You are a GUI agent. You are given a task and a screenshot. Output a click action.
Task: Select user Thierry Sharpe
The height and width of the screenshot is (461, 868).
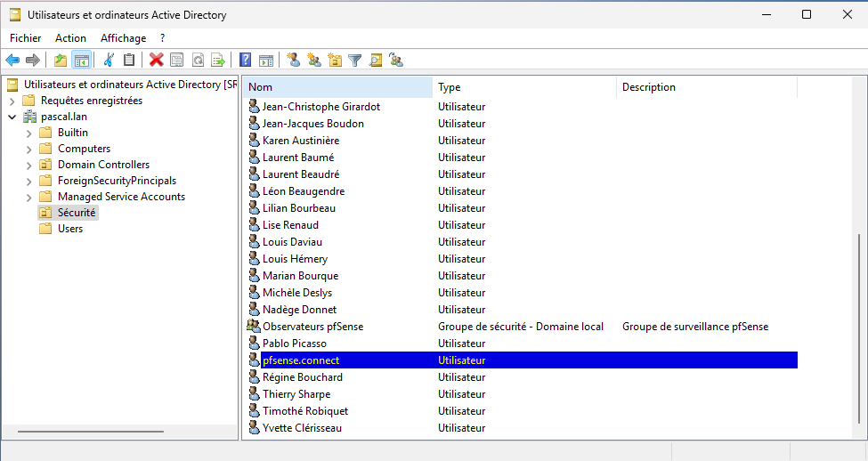[296, 394]
